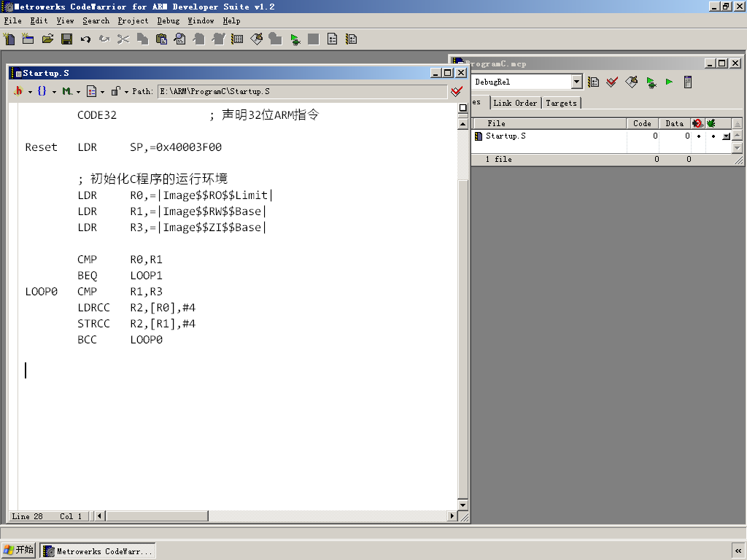The height and width of the screenshot is (560, 747).
Task: Open the document settings popup dropdown
Action: 96,91
